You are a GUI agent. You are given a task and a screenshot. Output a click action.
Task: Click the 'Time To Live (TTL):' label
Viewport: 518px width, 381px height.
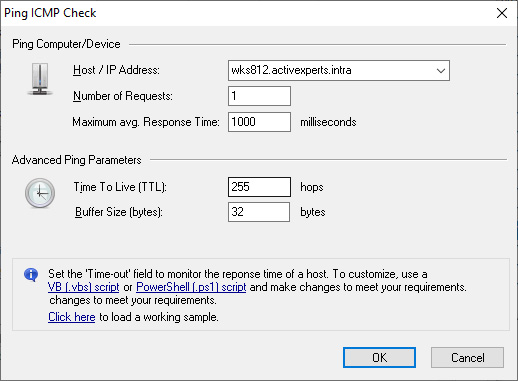120,187
